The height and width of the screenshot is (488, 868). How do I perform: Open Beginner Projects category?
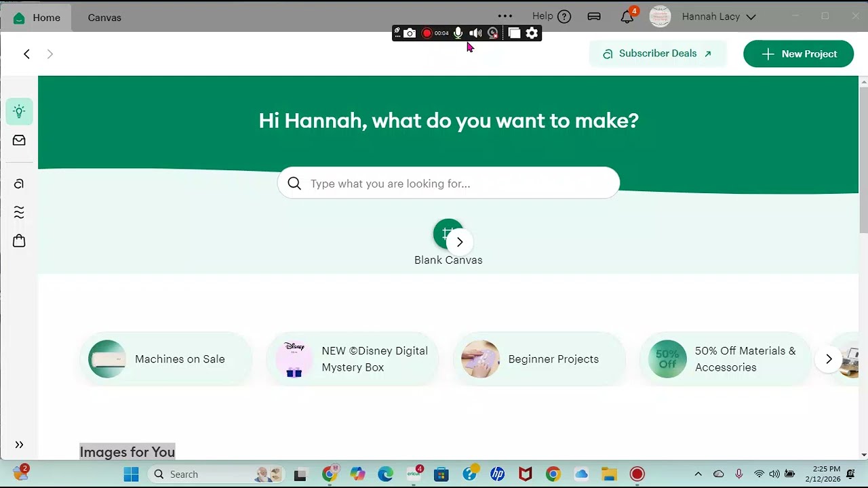539,359
